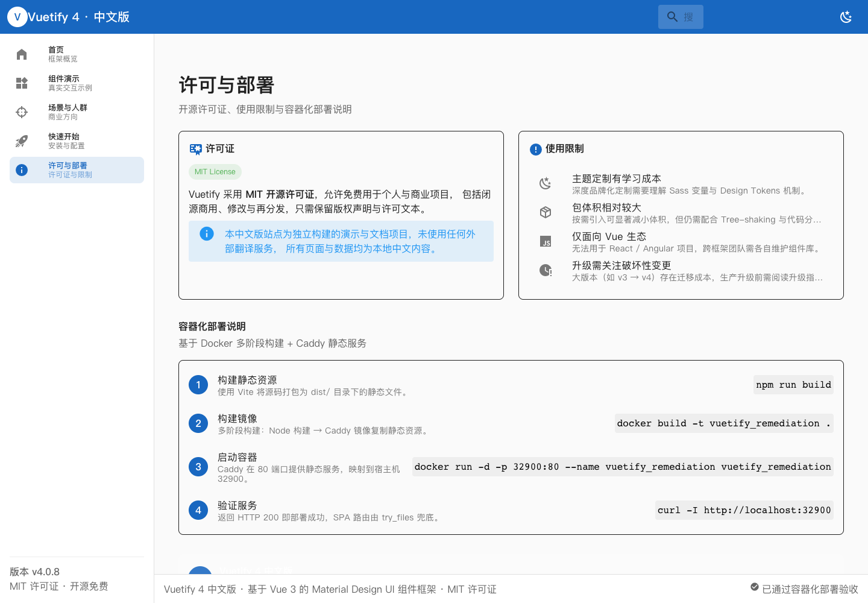Click the 构建镜像 step title
Image resolution: width=868 pixels, height=603 pixels.
tap(237, 418)
